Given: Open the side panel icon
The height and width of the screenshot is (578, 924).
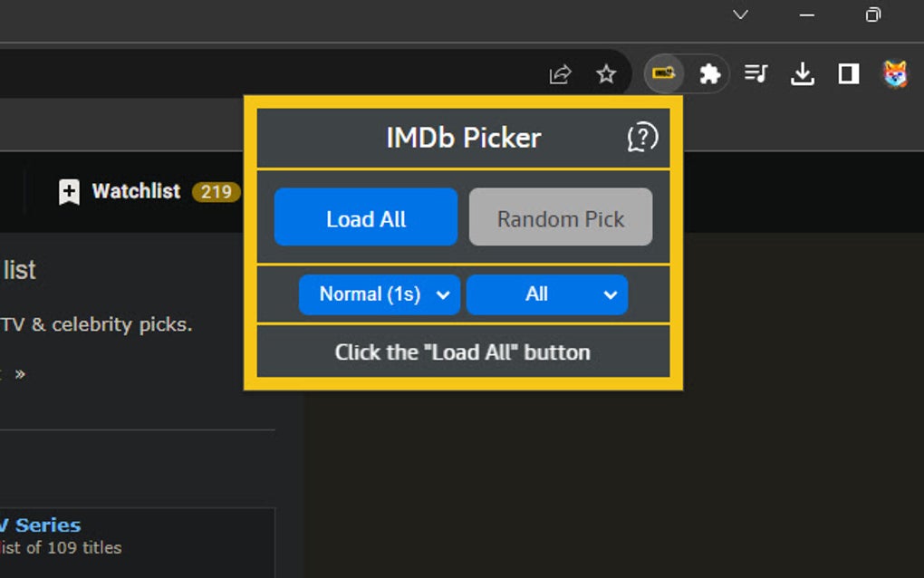Looking at the screenshot, I should 847,73.
